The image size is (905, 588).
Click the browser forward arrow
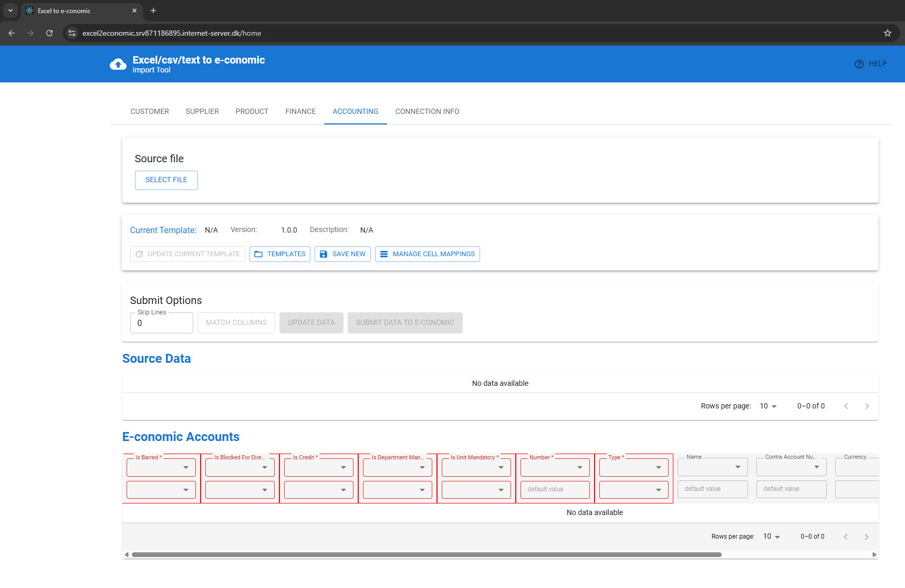click(x=30, y=33)
